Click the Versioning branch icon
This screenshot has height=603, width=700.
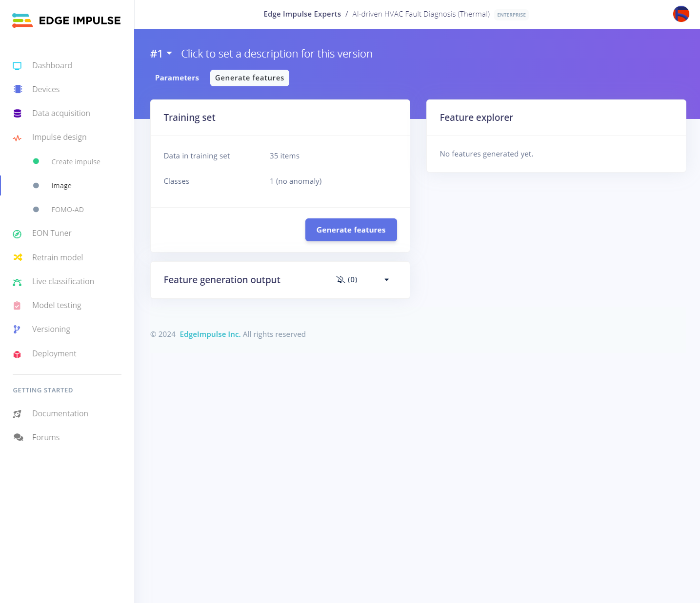17,330
